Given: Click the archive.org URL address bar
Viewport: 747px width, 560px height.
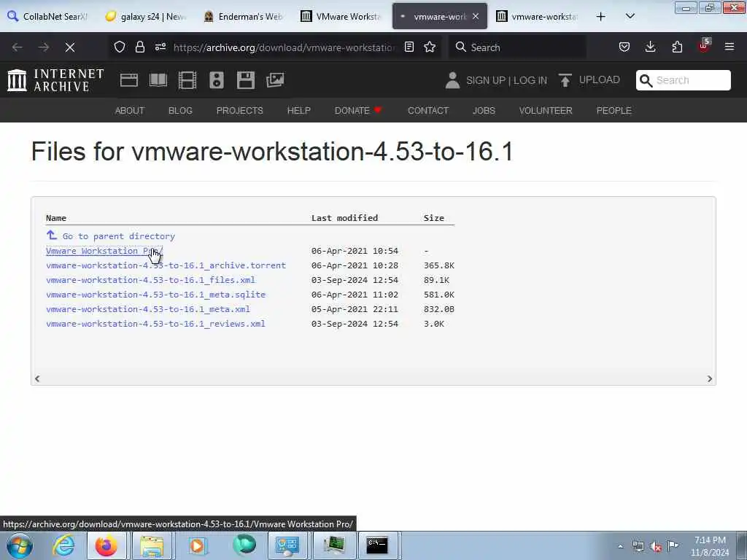Looking at the screenshot, I should coord(285,47).
